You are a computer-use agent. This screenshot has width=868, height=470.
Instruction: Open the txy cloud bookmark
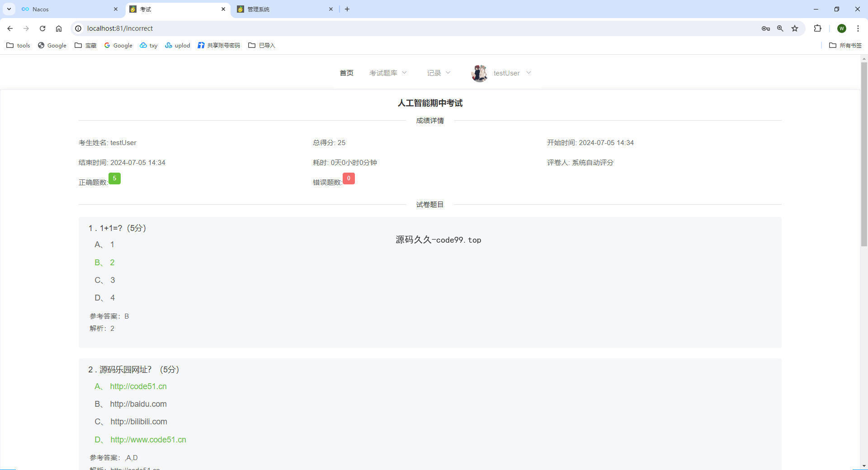[149, 45]
